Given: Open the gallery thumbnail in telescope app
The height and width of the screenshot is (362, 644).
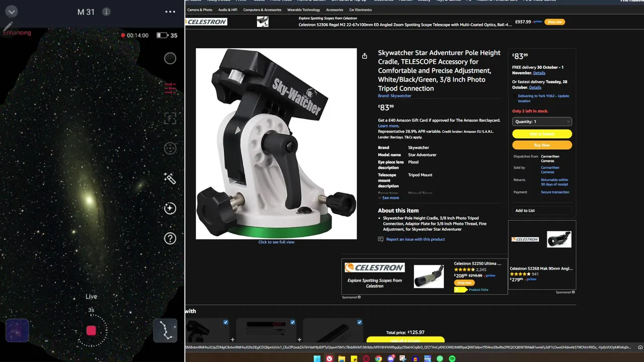Looking at the screenshot, I should pos(17,331).
